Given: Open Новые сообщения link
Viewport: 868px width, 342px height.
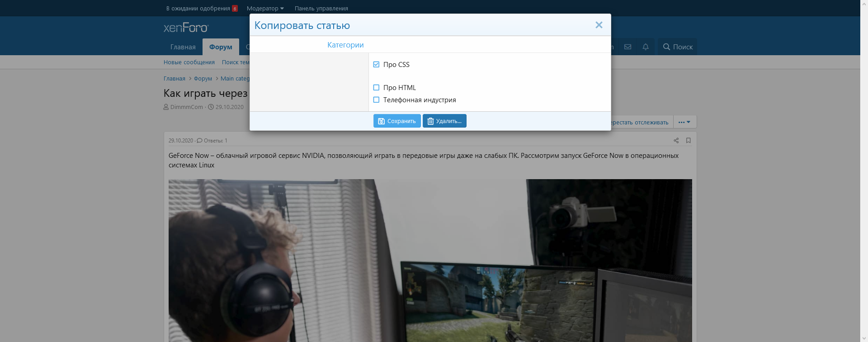Looking at the screenshot, I should click(189, 62).
